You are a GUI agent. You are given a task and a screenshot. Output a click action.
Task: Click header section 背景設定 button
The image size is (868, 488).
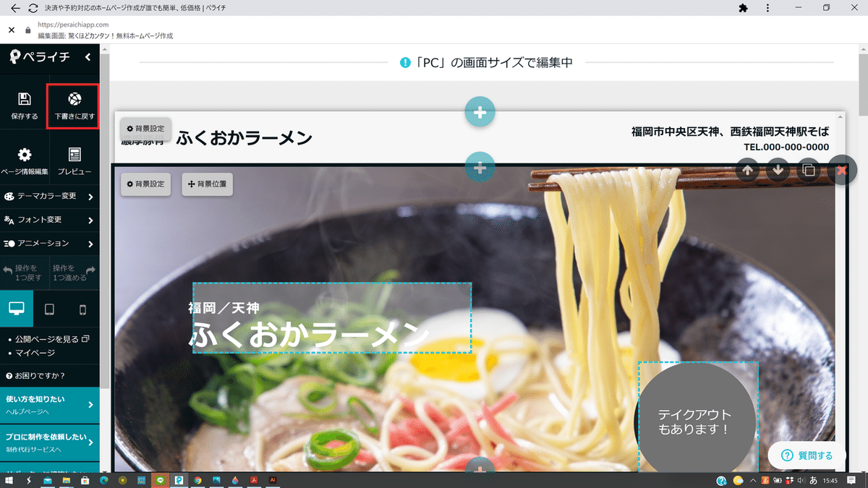tap(145, 129)
